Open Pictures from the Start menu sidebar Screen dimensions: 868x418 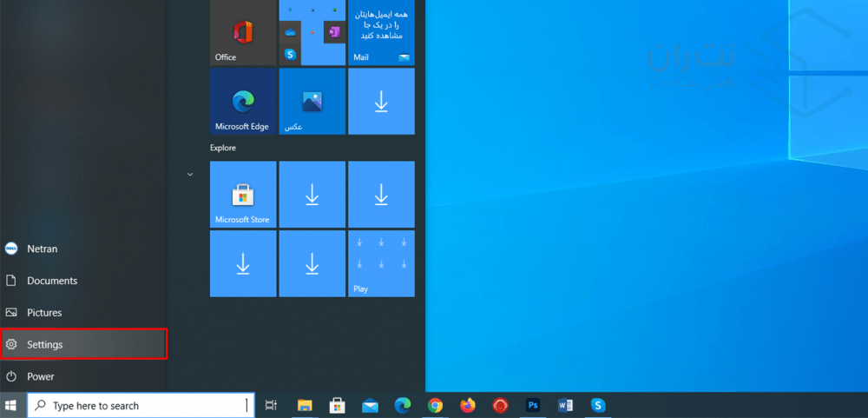click(44, 313)
